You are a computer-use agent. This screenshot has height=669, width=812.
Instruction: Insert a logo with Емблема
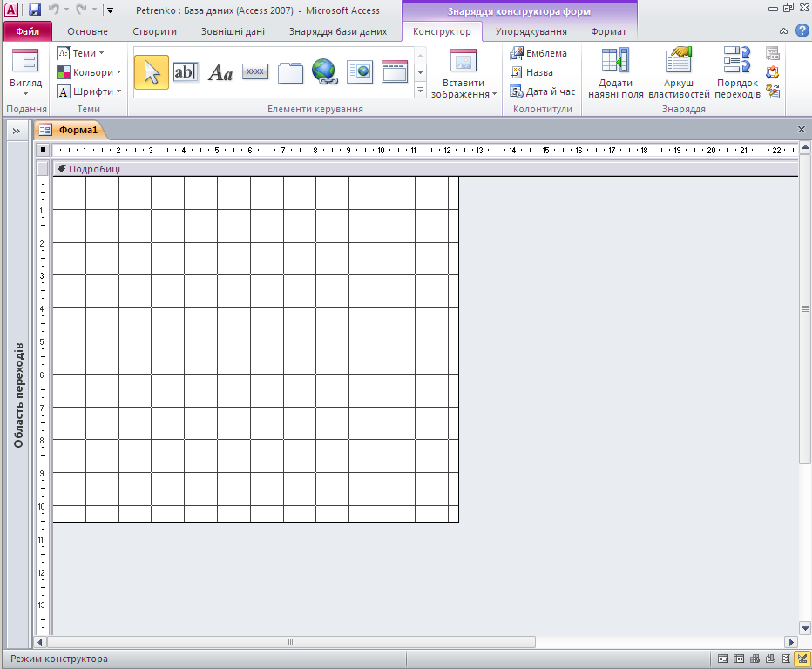pyautogui.click(x=538, y=53)
